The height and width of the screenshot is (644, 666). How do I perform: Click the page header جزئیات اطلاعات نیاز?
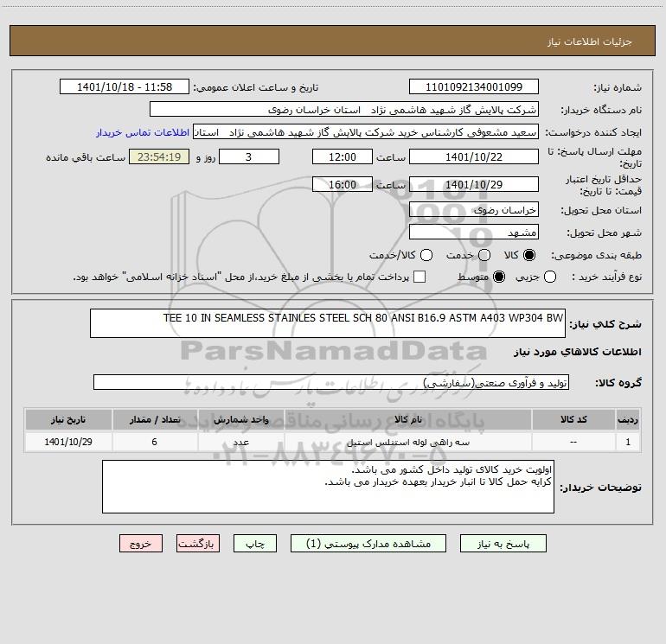coord(590,41)
